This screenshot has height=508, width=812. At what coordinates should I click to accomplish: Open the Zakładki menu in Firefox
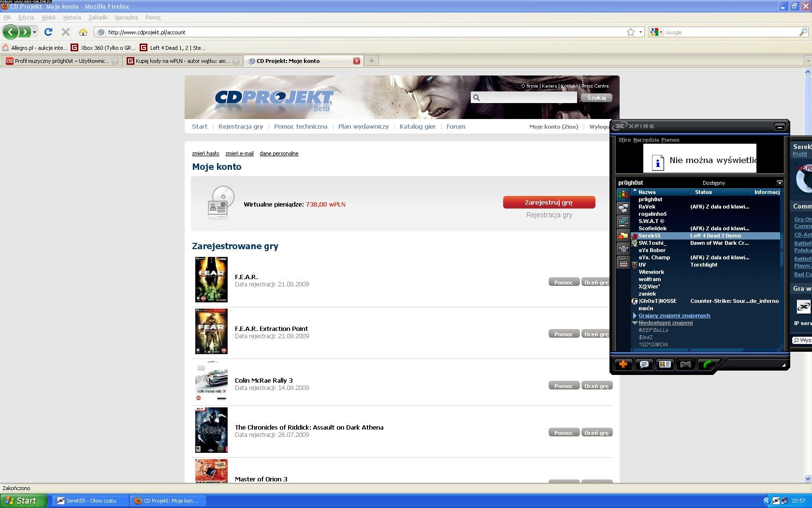pyautogui.click(x=98, y=17)
